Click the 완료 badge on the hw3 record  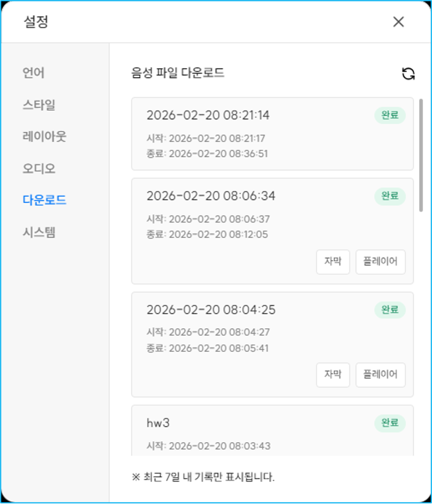click(390, 423)
